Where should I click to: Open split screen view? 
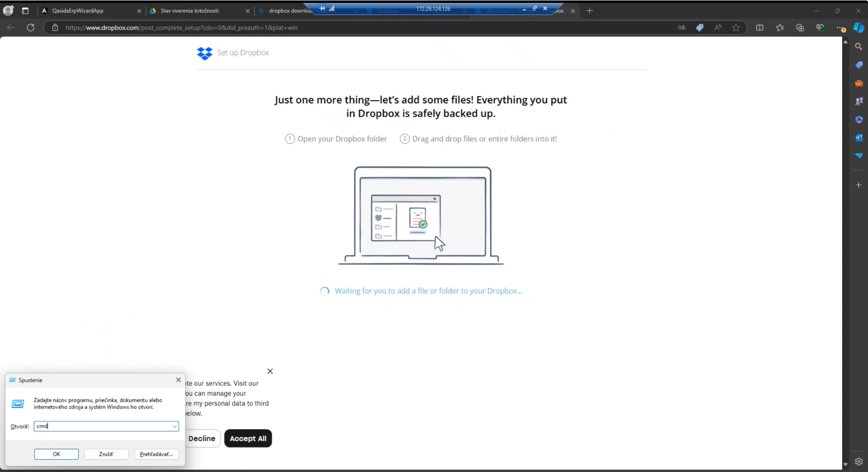coord(759,28)
